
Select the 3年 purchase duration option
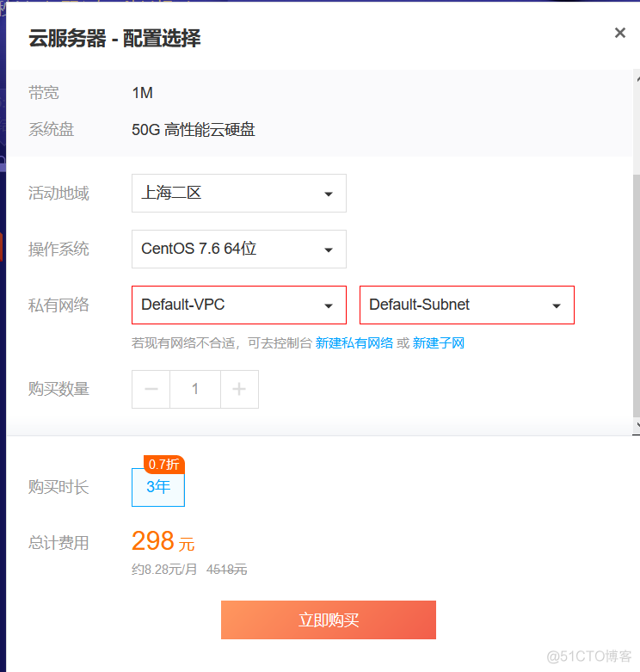click(x=158, y=487)
